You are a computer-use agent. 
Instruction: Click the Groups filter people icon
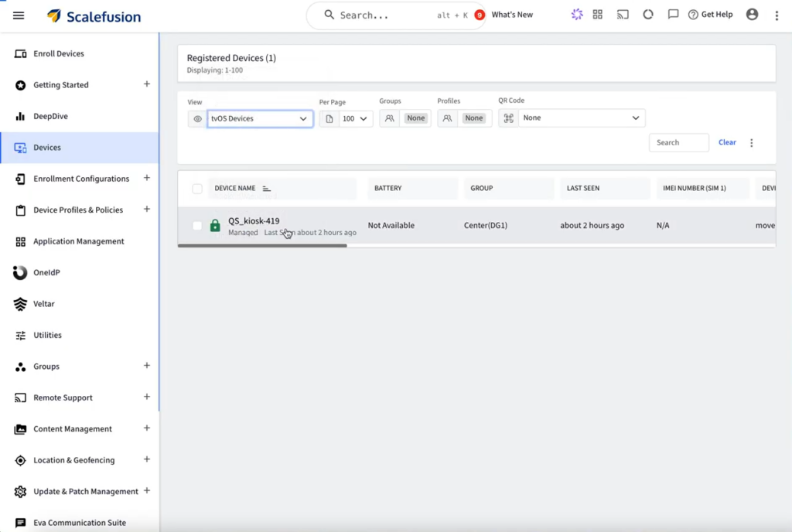click(390, 118)
